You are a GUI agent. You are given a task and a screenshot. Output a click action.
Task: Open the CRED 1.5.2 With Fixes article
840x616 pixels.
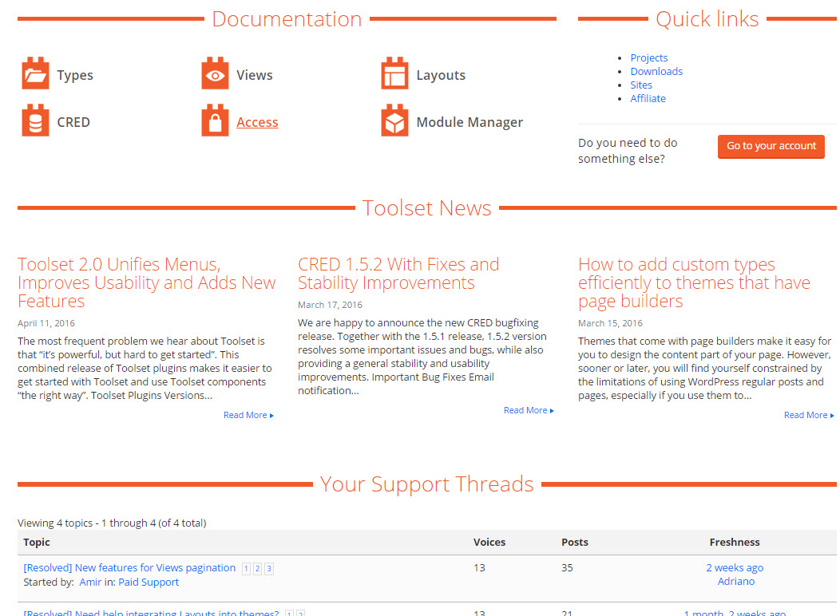[398, 274]
